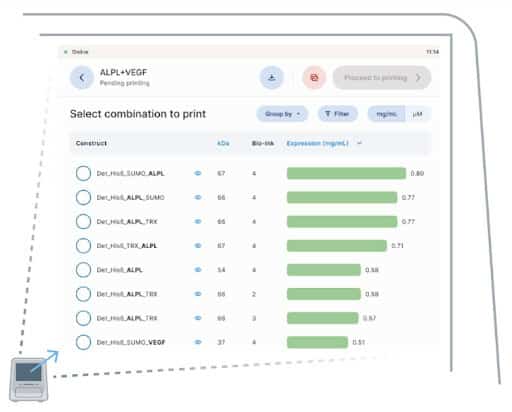Select the Det_His6_SUMO_ALPL radio button

pos(83,173)
